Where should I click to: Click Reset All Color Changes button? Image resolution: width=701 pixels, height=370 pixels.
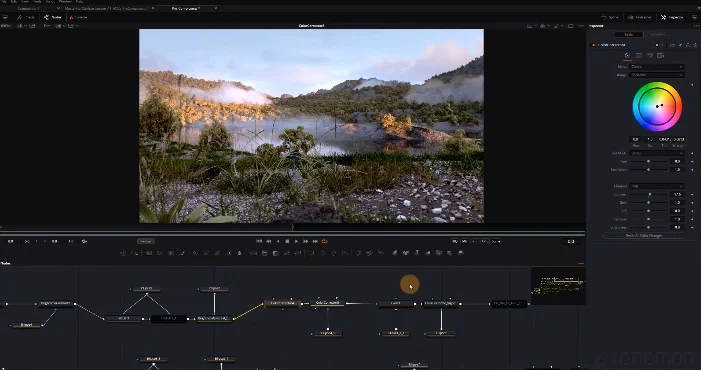pyautogui.click(x=643, y=235)
